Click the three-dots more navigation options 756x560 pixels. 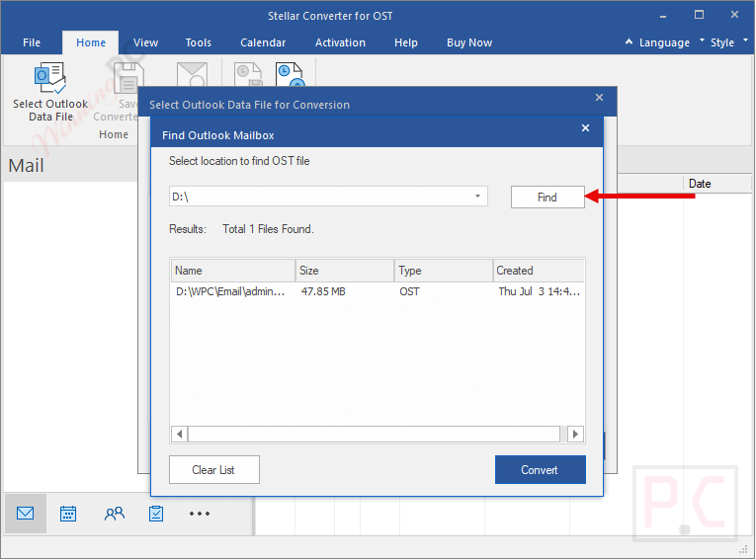(199, 514)
